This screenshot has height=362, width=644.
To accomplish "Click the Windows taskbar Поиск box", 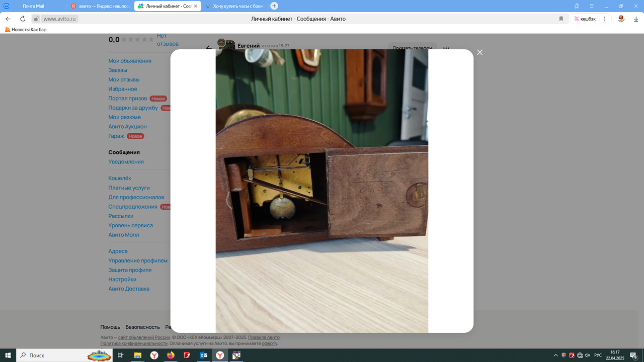I will pos(65,355).
